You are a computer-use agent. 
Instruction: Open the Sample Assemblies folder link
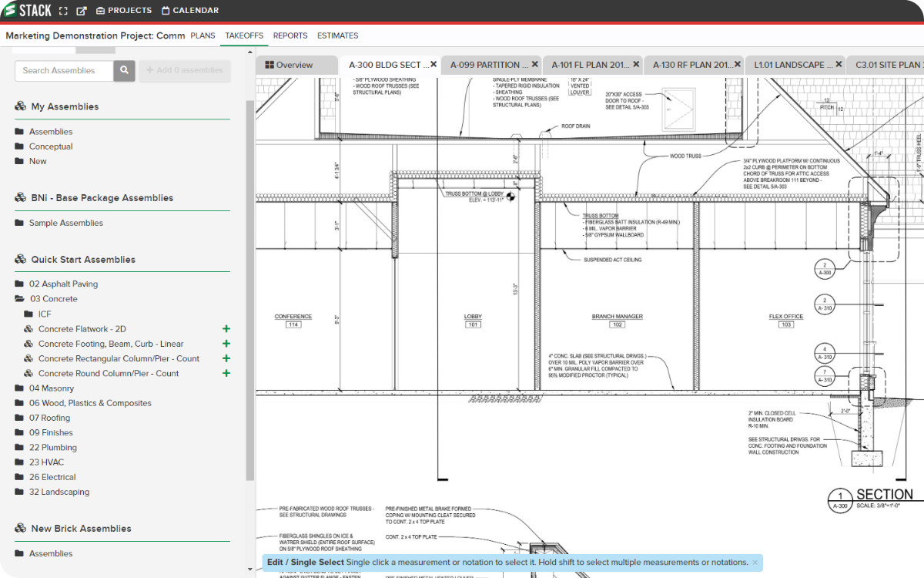65,222
